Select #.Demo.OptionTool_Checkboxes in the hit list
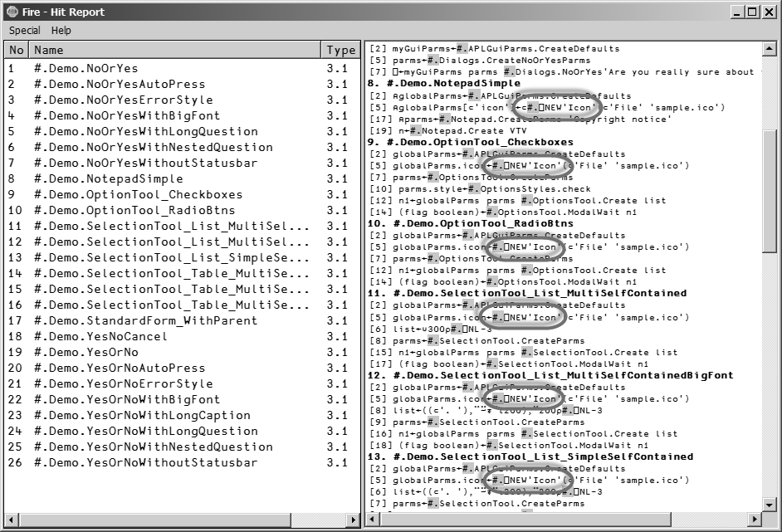The image size is (782, 532). (182, 194)
